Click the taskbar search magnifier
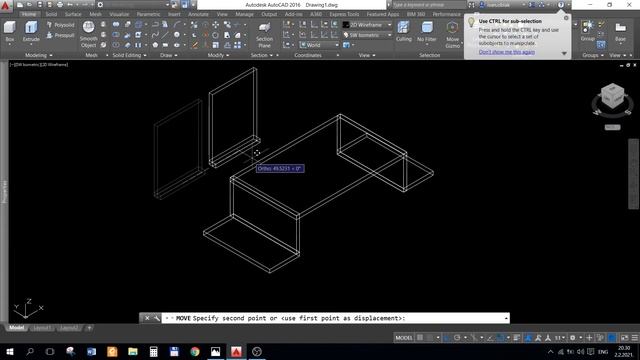640x360 pixels. point(30,351)
